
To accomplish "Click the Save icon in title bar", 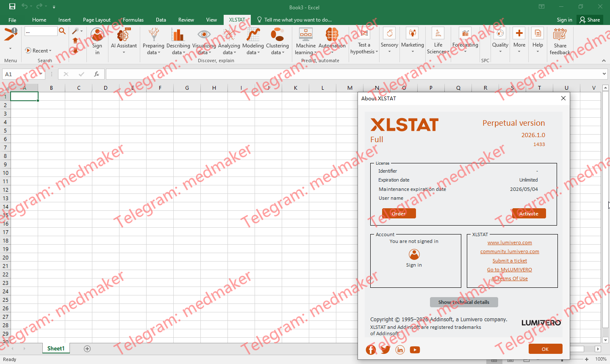I will 12,6.
